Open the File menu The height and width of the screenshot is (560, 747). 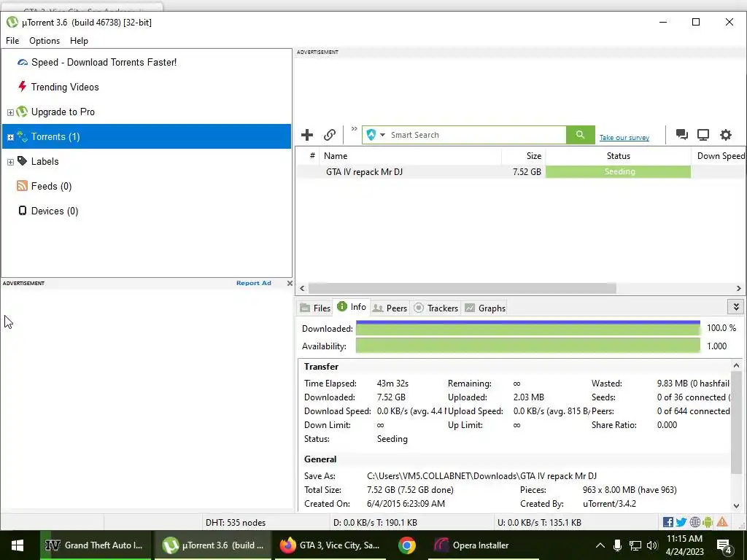pos(12,41)
